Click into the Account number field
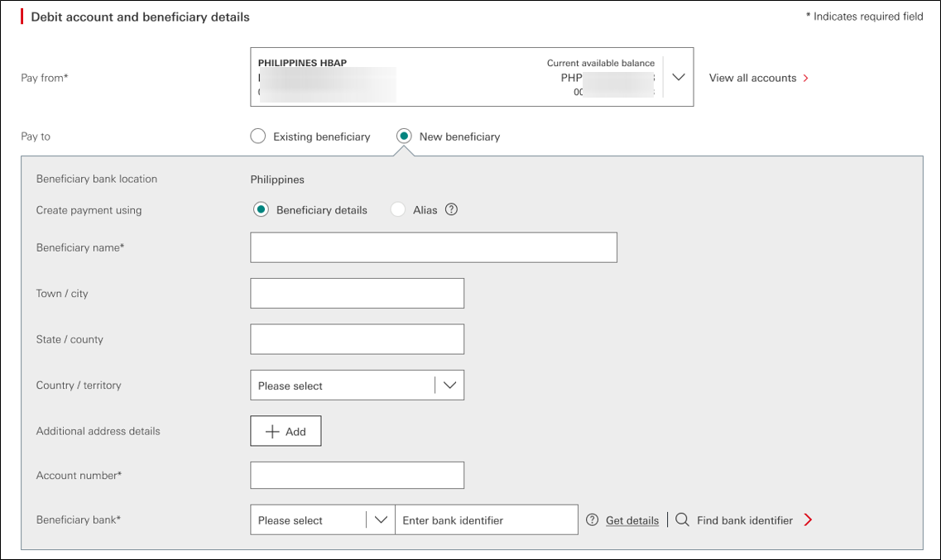This screenshot has width=941, height=560. tap(357, 476)
